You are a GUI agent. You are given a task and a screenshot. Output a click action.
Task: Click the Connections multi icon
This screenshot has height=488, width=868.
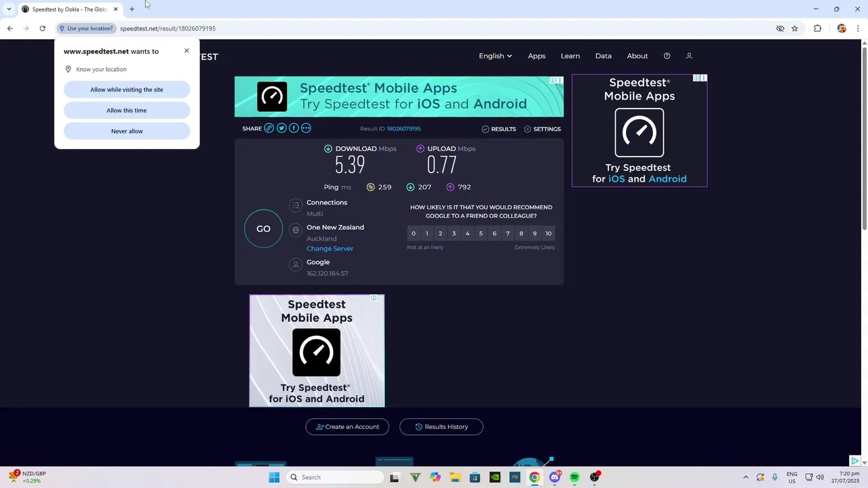[295, 205]
